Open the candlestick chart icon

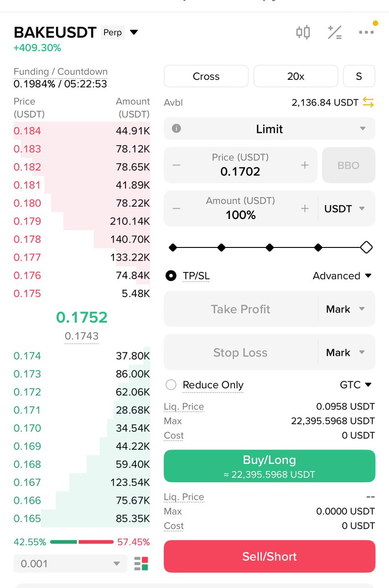pos(303,33)
